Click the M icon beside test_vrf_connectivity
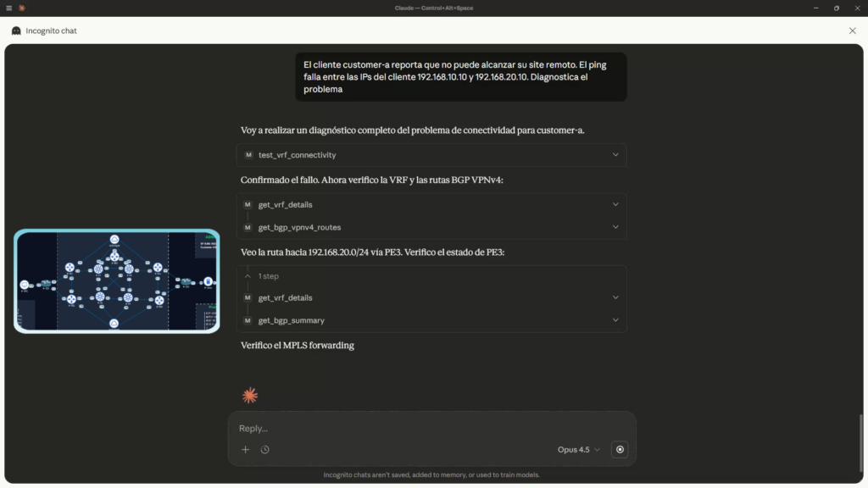Screen dimensions: 868x488 248,155
